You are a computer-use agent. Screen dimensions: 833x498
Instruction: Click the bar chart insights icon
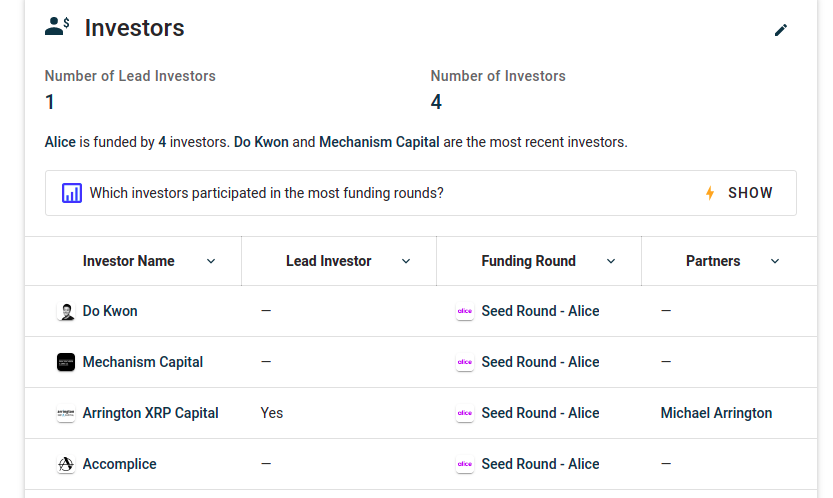[x=72, y=193]
